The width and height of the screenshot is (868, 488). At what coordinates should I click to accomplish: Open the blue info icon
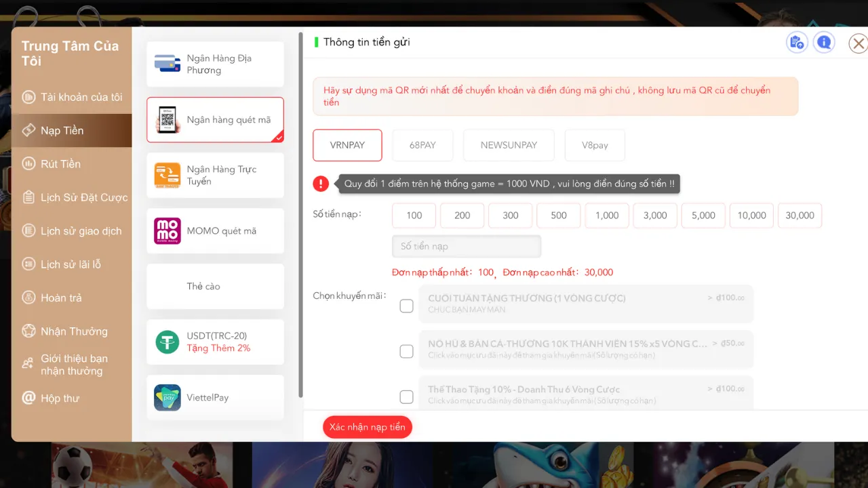click(824, 43)
